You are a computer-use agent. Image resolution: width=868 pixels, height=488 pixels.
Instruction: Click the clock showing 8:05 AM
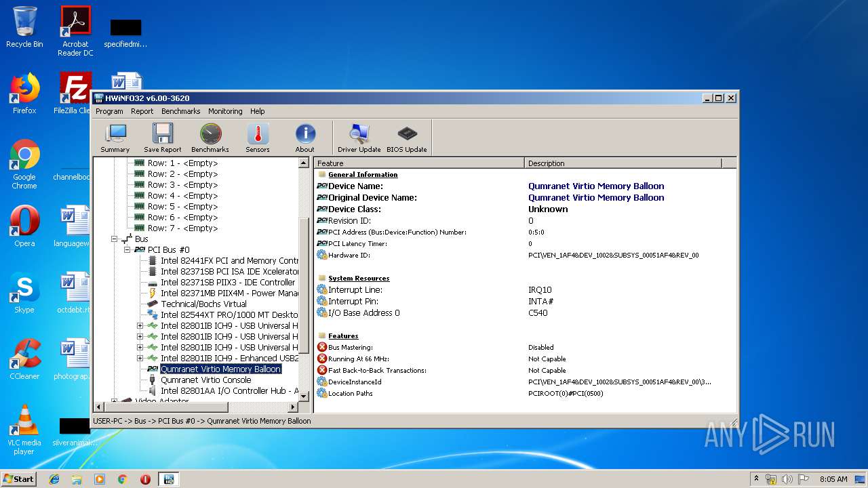click(833, 479)
